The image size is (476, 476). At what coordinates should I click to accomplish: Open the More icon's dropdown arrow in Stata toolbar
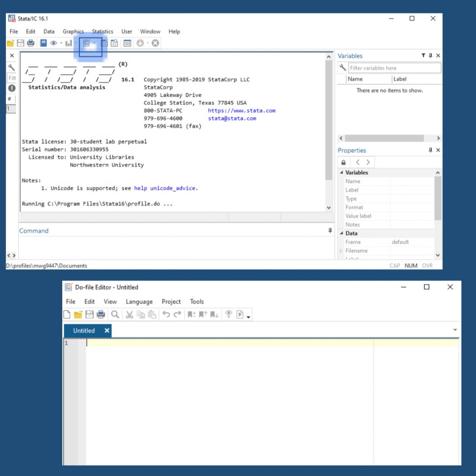coord(148,43)
